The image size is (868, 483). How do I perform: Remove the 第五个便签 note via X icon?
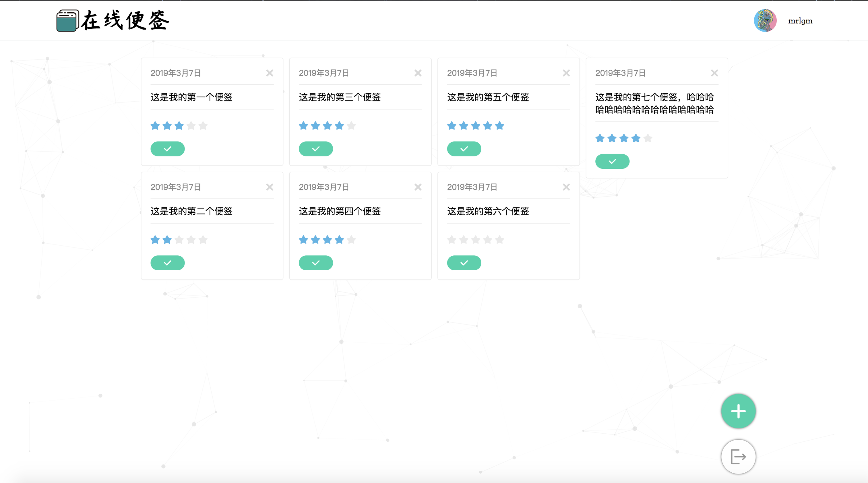pyautogui.click(x=566, y=73)
